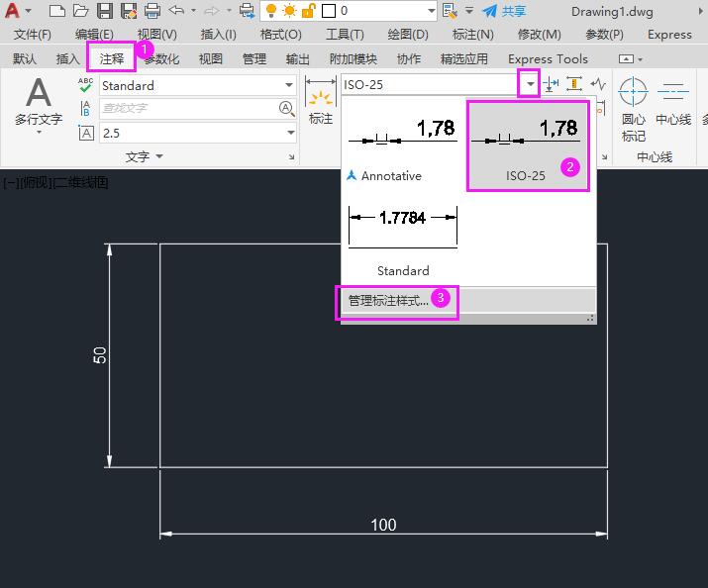Create a new drawing from quick access toolbar
This screenshot has width=708, height=588.
click(56, 10)
